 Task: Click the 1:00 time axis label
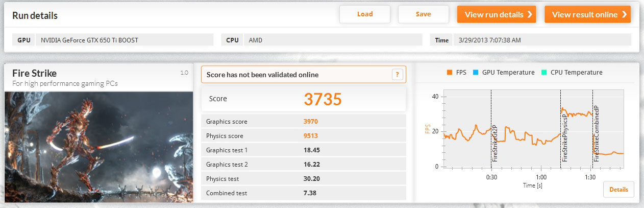coord(540,177)
